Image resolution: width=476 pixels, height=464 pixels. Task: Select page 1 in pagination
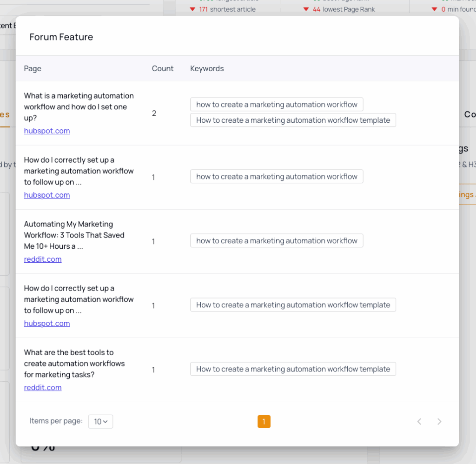pyautogui.click(x=264, y=422)
